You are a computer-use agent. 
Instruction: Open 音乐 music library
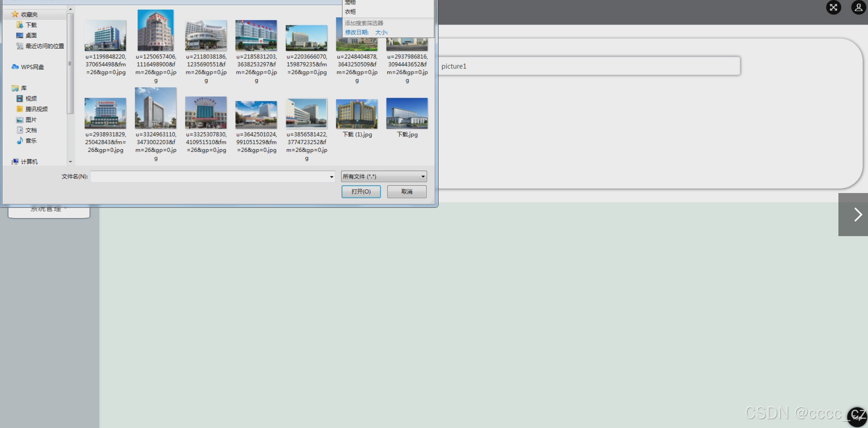[31, 141]
